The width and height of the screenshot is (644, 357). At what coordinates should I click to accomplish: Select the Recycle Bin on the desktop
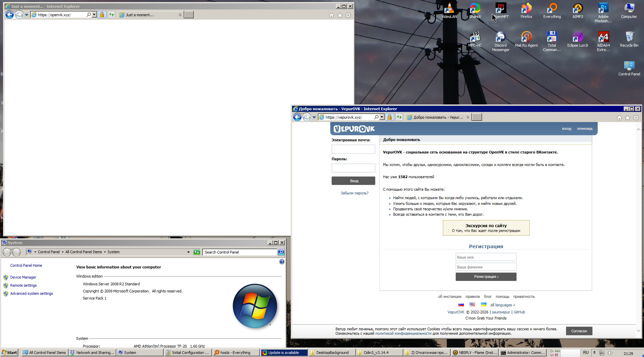[629, 39]
